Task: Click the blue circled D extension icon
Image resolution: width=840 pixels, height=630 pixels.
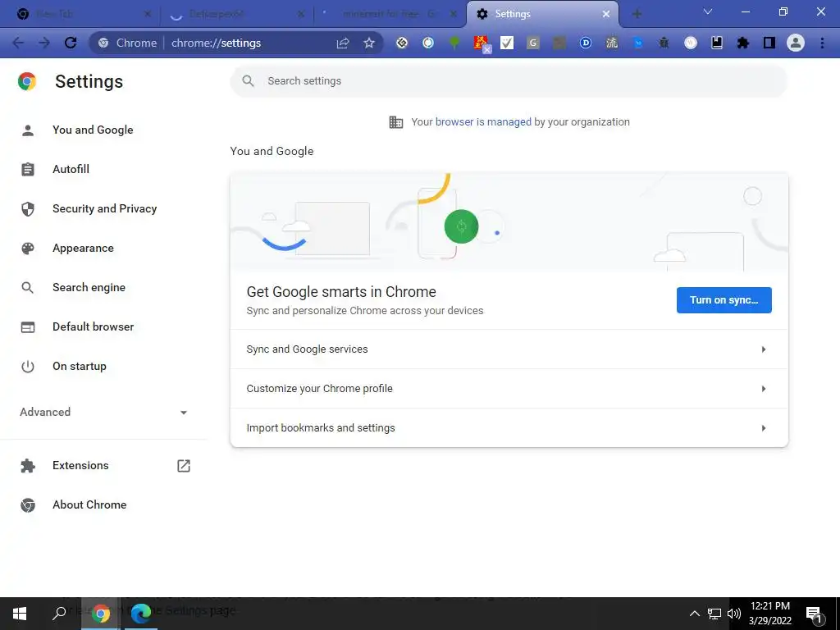Action: [586, 43]
